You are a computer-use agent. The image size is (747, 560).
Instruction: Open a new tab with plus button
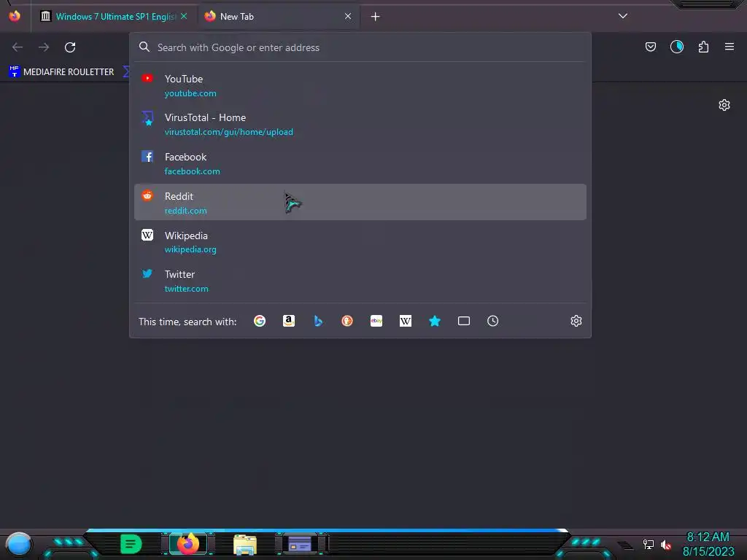tap(376, 17)
